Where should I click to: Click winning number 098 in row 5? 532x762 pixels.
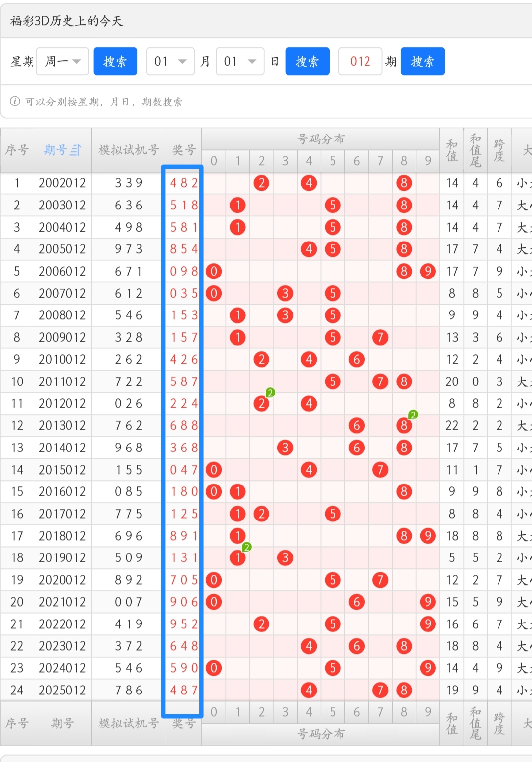[184, 271]
